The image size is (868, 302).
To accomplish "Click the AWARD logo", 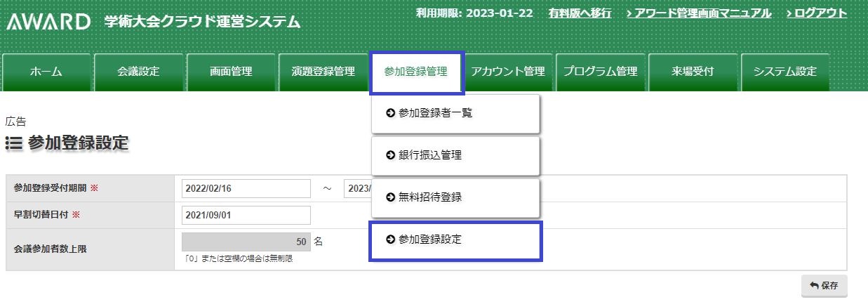I will [x=48, y=22].
